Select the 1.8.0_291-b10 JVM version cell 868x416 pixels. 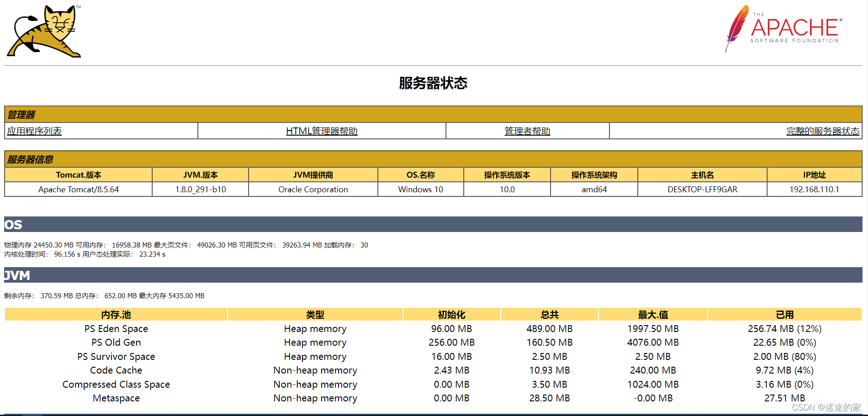click(201, 190)
